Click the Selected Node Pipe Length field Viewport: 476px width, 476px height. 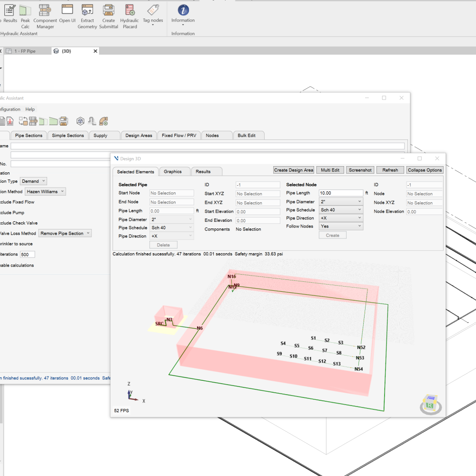coord(341,193)
